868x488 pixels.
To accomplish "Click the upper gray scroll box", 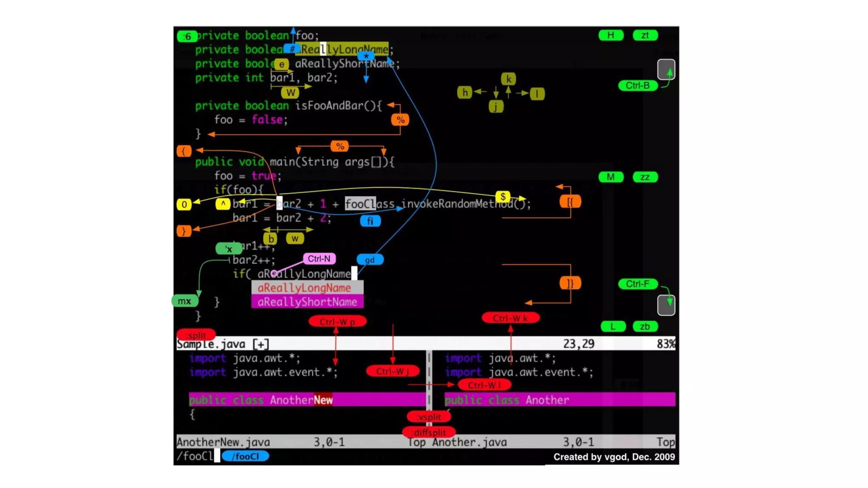I will click(666, 69).
